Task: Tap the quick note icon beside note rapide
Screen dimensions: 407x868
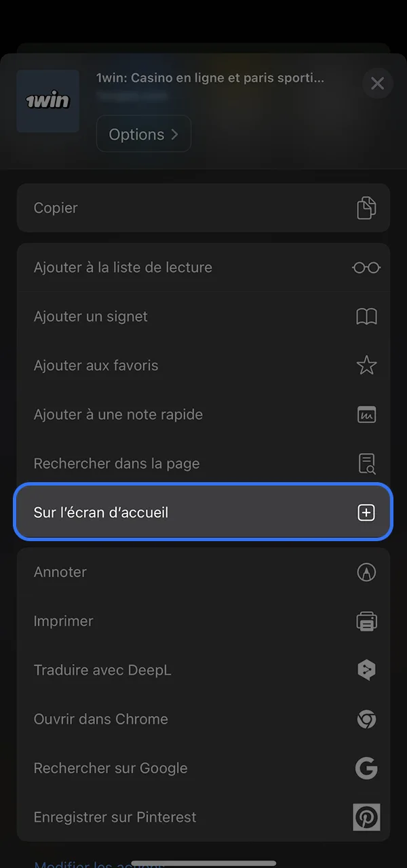Action: (366, 414)
